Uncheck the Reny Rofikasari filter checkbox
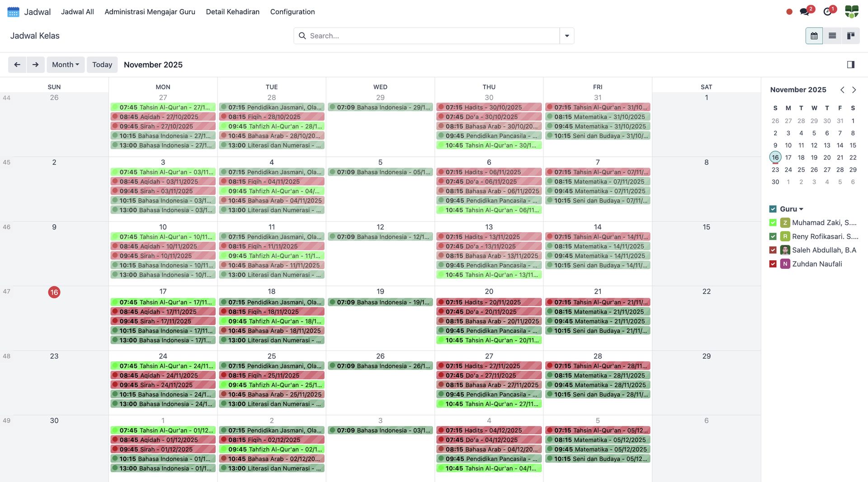The height and width of the screenshot is (482, 868). pyautogui.click(x=773, y=236)
